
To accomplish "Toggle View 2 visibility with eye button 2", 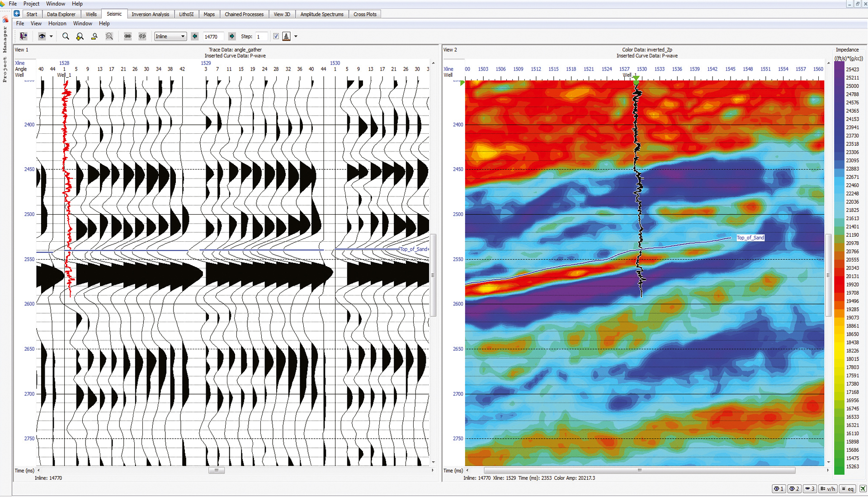I will [794, 489].
